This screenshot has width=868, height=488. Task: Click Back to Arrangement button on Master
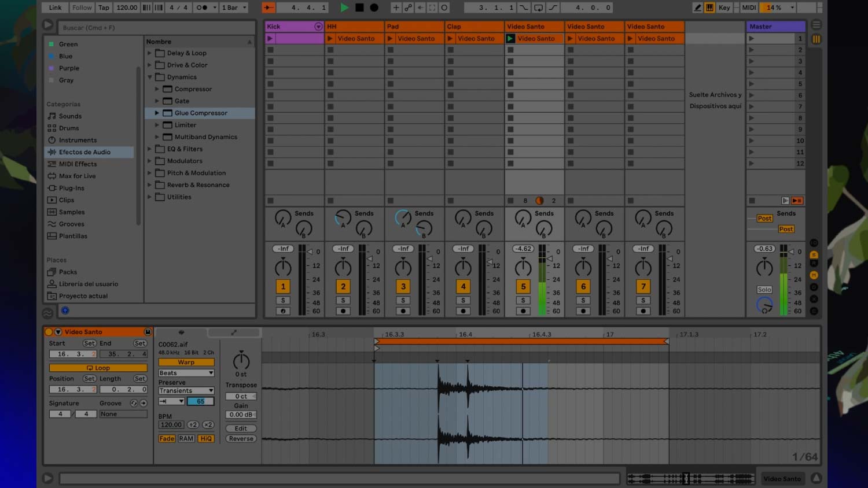(x=797, y=201)
